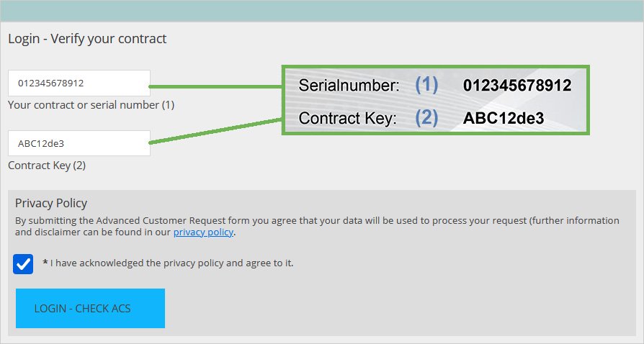Click the required asterisk beside the checkbox
The width and height of the screenshot is (644, 344).
tap(45, 263)
